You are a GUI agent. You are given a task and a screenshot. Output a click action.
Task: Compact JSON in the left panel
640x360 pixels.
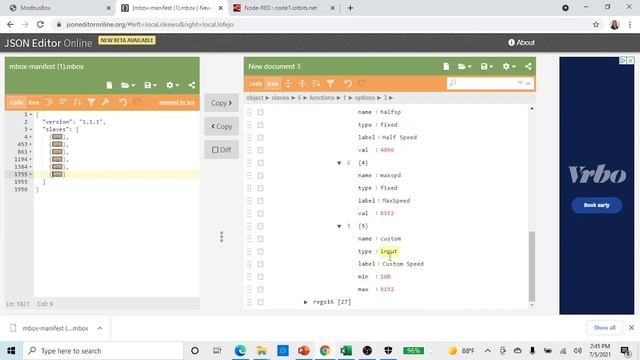coord(63,102)
